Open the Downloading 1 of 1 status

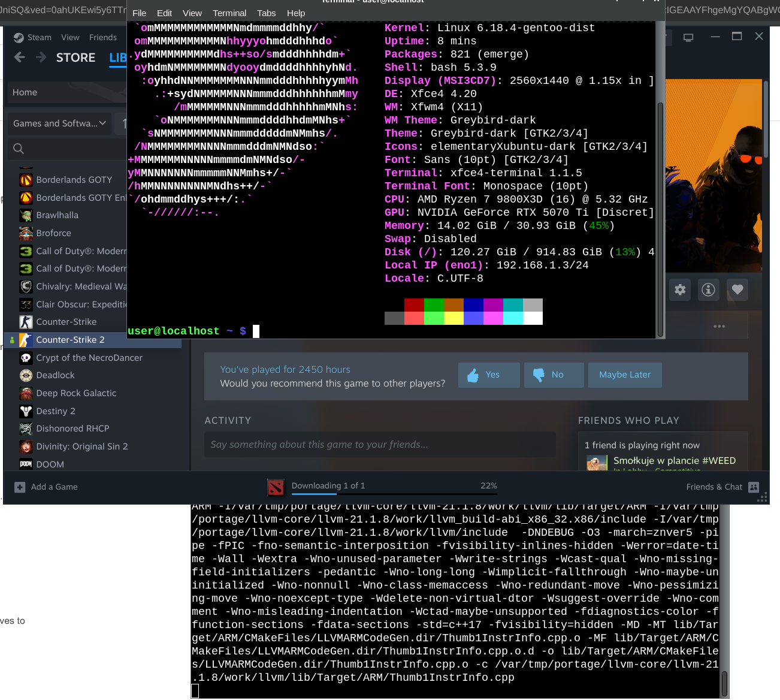tap(328, 485)
